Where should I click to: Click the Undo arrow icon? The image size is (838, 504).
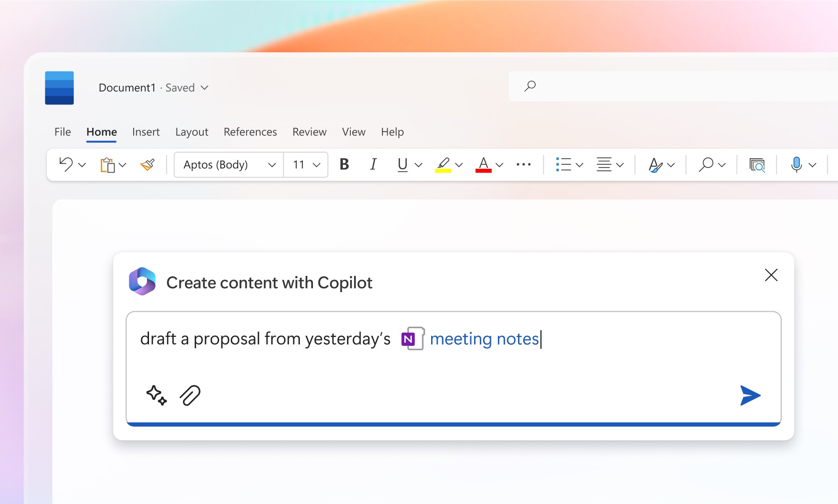click(x=66, y=164)
